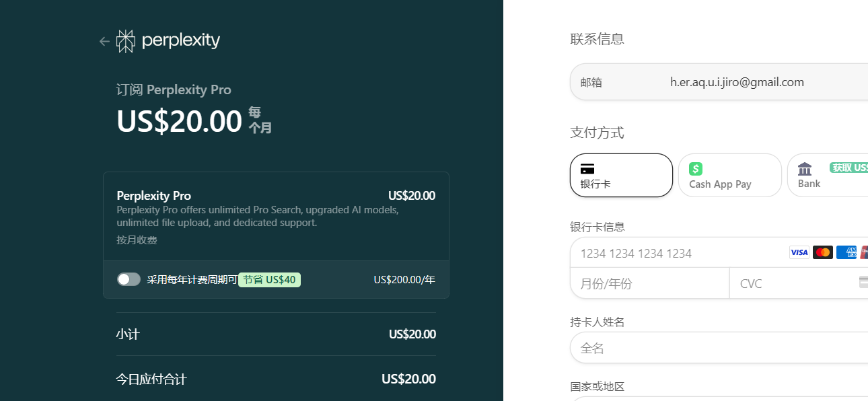Image resolution: width=868 pixels, height=401 pixels.
Task: Click the 支付方式 section heading
Action: 597,133
